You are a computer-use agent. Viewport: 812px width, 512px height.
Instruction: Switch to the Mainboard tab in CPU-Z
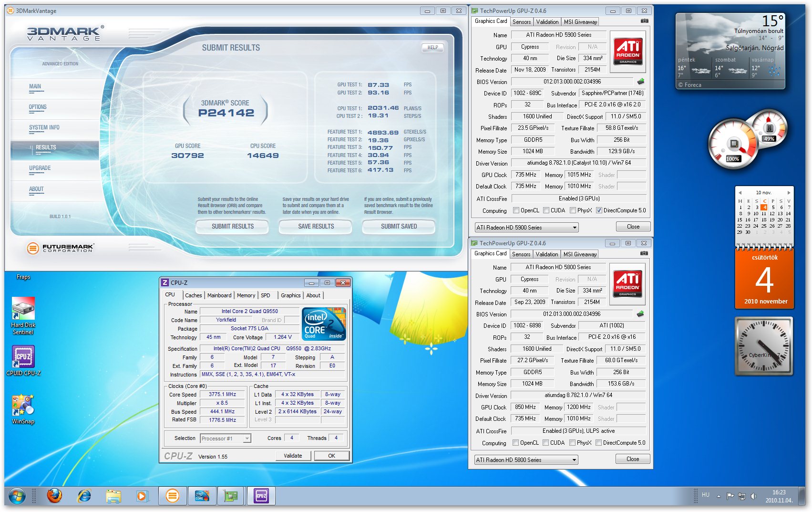[219, 295]
